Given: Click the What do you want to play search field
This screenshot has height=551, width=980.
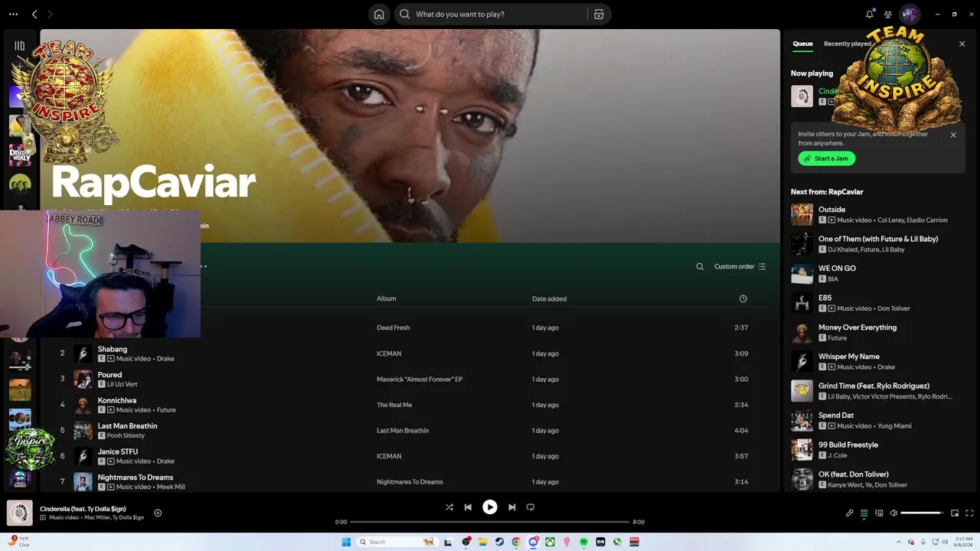Looking at the screenshot, I should (491, 14).
